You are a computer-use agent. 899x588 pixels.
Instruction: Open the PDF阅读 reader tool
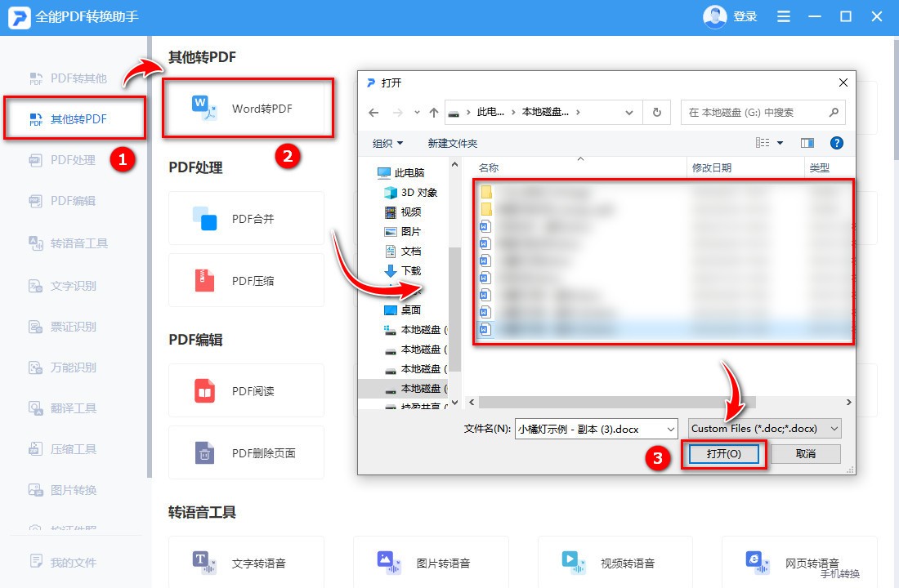(x=245, y=390)
